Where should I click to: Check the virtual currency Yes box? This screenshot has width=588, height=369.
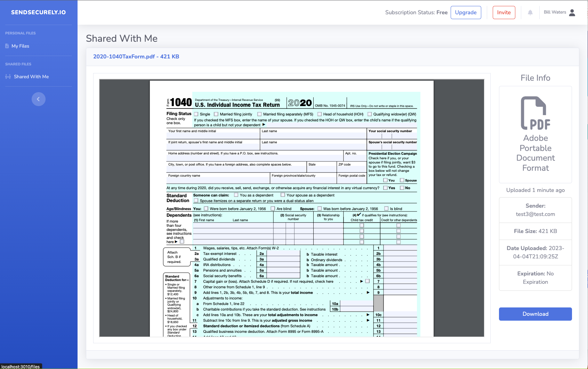coord(385,188)
